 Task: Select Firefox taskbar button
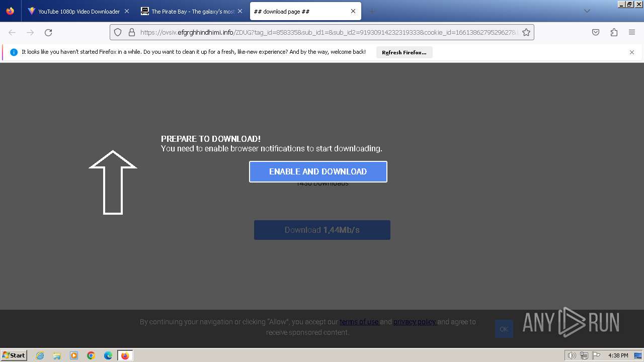pyautogui.click(x=125, y=355)
